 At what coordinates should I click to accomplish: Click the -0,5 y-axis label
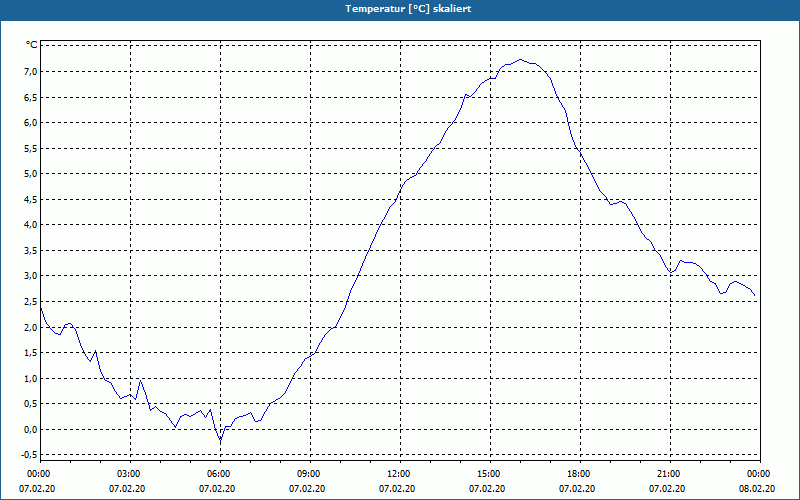[30, 455]
